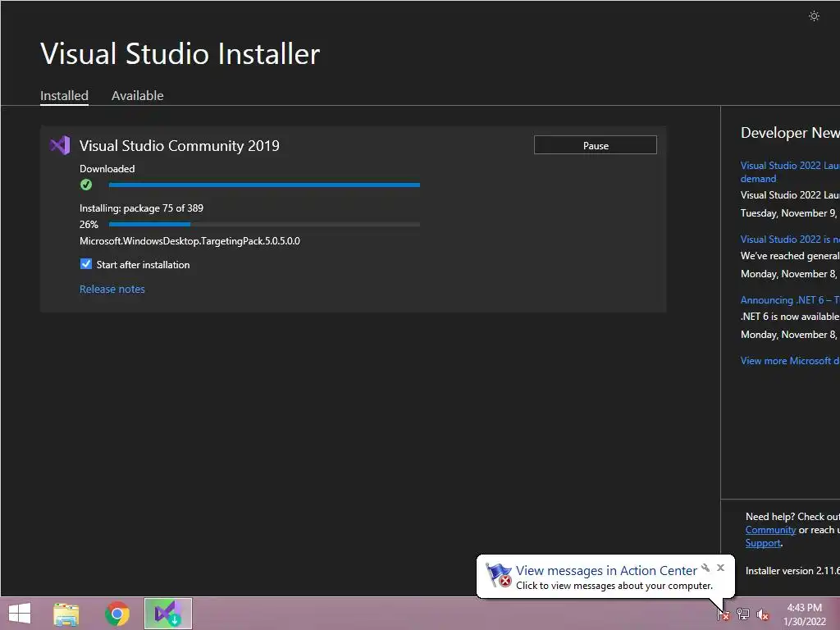Click the green Downloaded checkmark icon
The width and height of the screenshot is (840, 630).
[85, 185]
